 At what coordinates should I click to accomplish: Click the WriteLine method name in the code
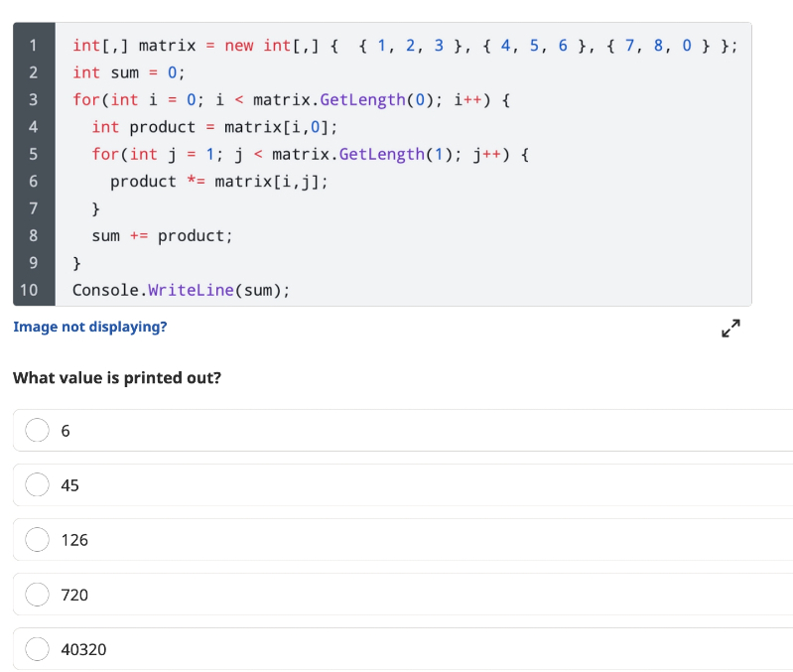[x=191, y=290]
